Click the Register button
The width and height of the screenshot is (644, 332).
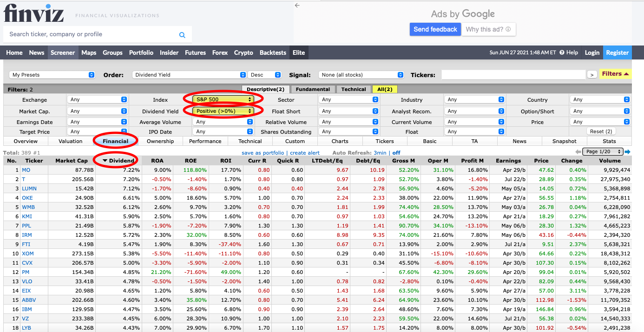point(617,52)
